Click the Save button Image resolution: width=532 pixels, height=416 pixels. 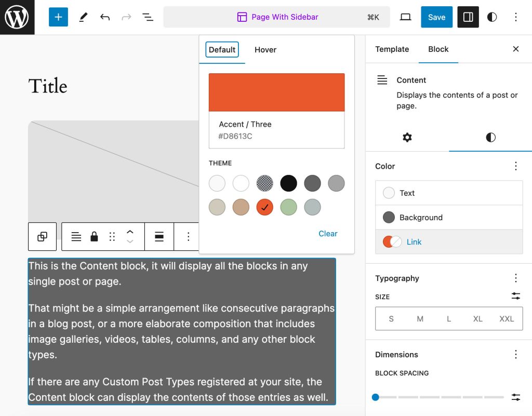pos(436,17)
